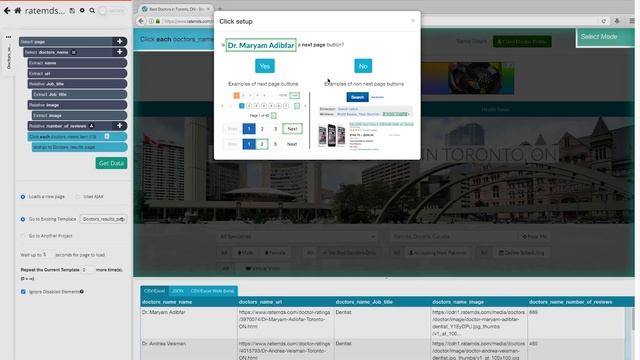This screenshot has height=360, width=640.
Task: Click help icon beside Ignore Disabled Elements
Action: pyautogui.click(x=82, y=291)
